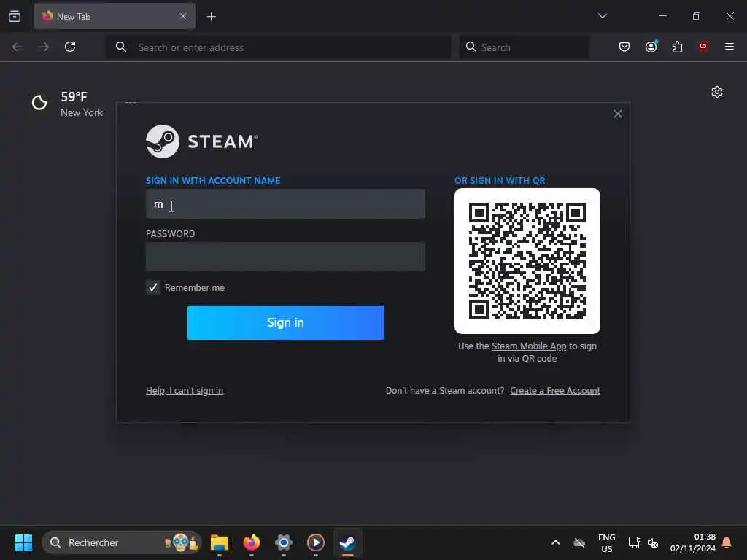Open the uBlock Origin extension icon
The image size is (747, 560).
[703, 47]
